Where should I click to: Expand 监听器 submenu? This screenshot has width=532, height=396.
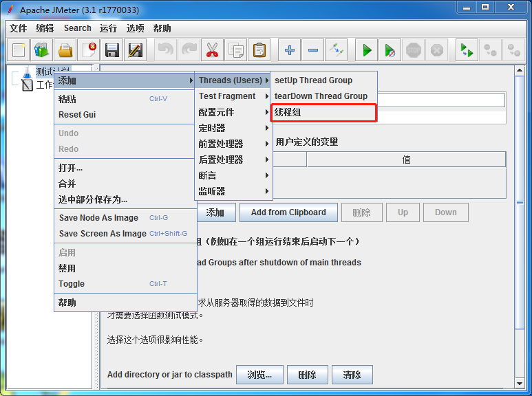(x=233, y=191)
